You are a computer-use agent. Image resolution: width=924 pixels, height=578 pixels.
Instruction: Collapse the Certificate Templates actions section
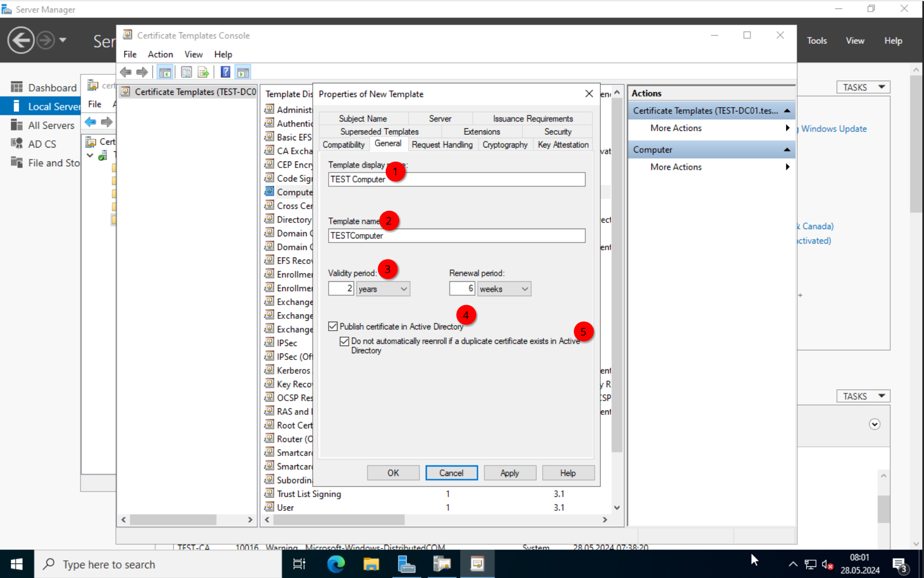point(787,110)
